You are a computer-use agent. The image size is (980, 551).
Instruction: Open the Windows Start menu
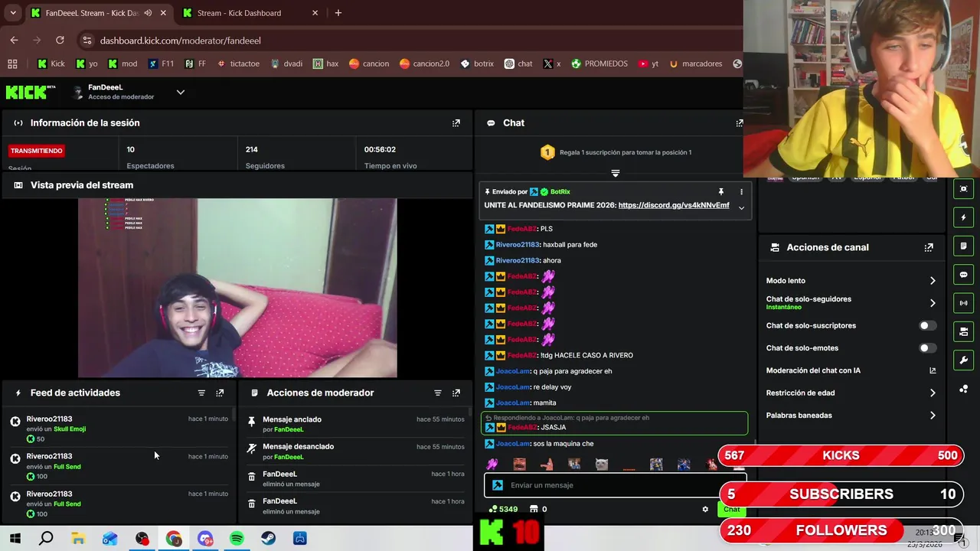coord(15,539)
